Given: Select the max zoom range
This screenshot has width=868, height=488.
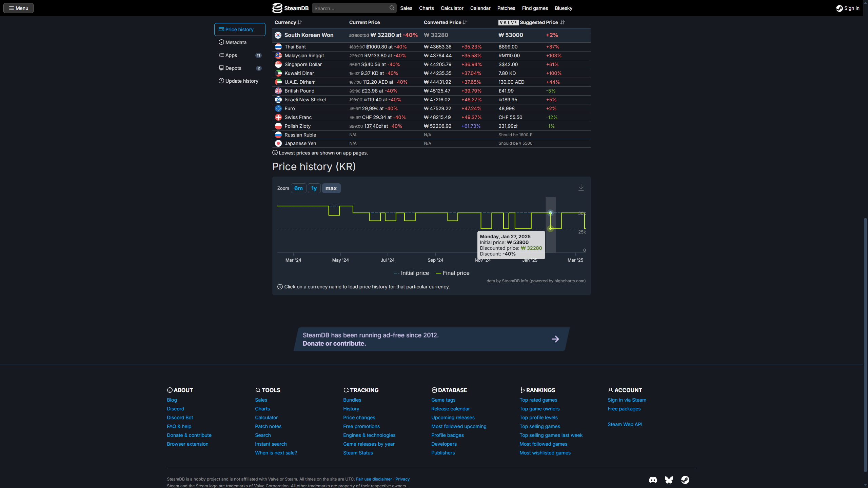Looking at the screenshot, I should click(x=331, y=188).
